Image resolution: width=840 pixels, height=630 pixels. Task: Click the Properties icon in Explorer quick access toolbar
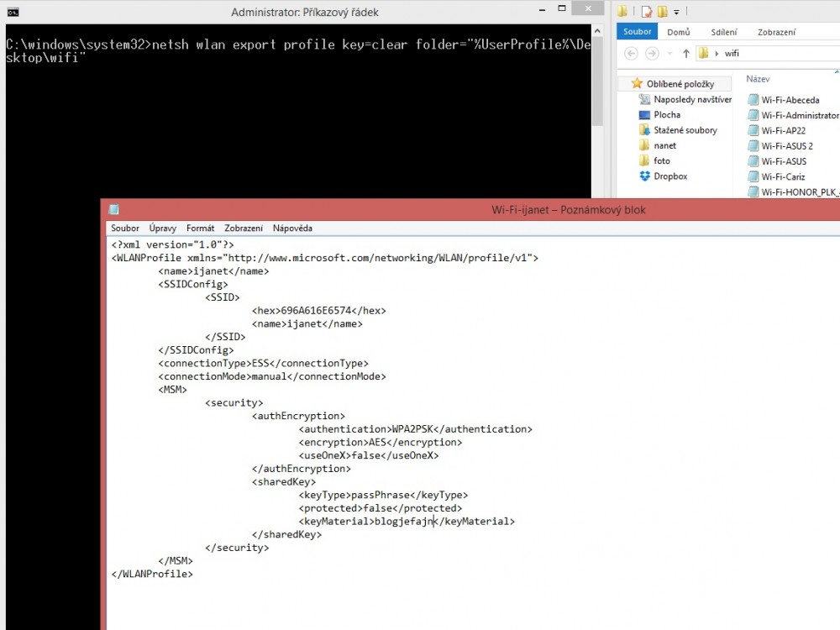click(645, 12)
